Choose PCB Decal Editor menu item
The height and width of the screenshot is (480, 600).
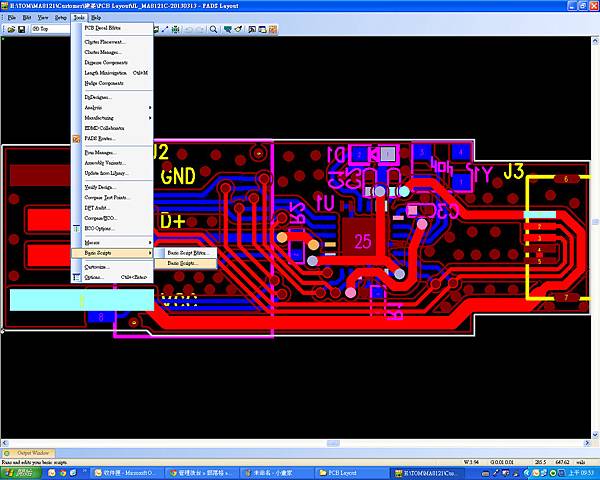(x=112, y=28)
